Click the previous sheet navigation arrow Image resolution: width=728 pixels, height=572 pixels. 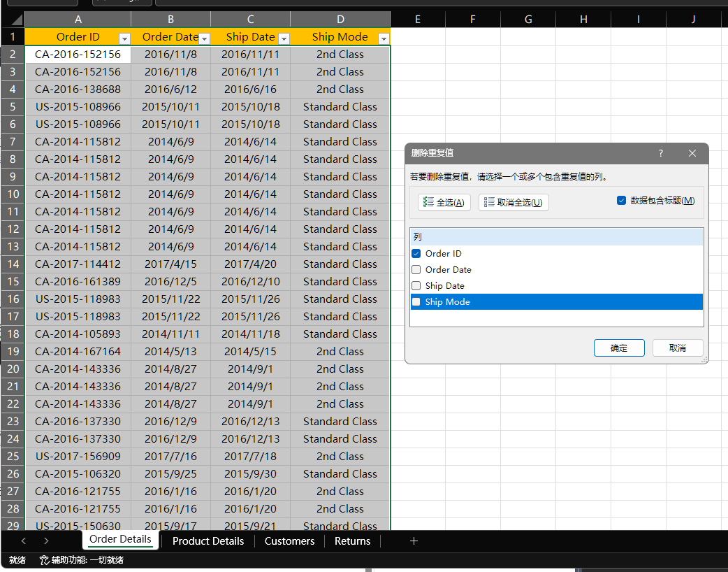point(24,541)
